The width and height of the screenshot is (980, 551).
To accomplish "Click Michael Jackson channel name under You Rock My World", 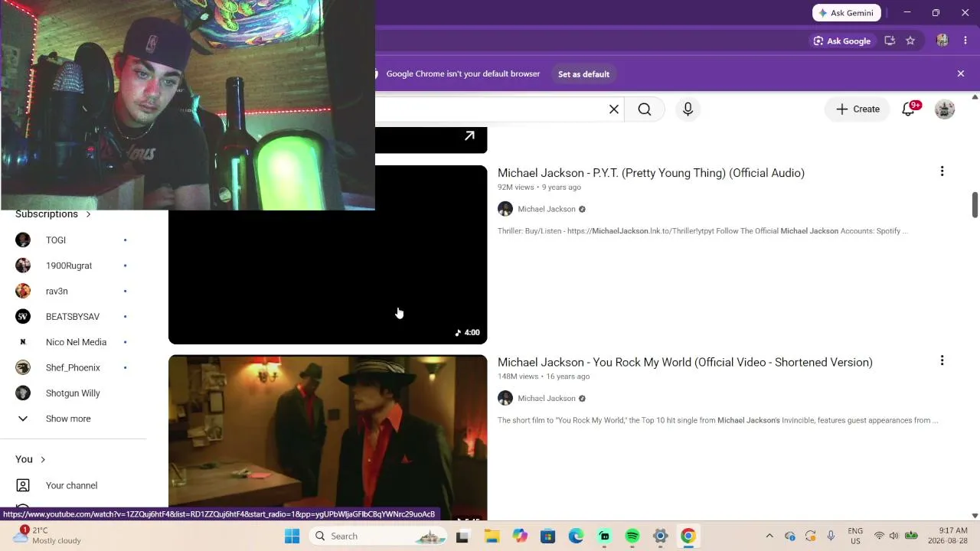I will [x=547, y=398].
